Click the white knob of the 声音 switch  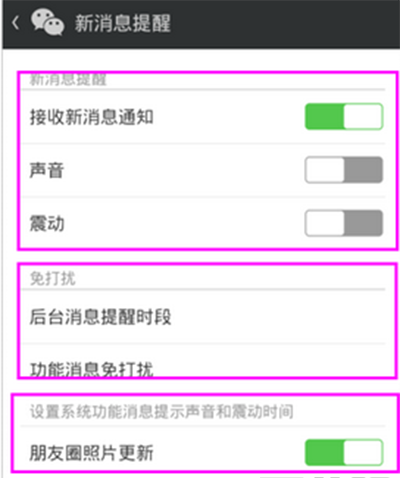point(325,170)
